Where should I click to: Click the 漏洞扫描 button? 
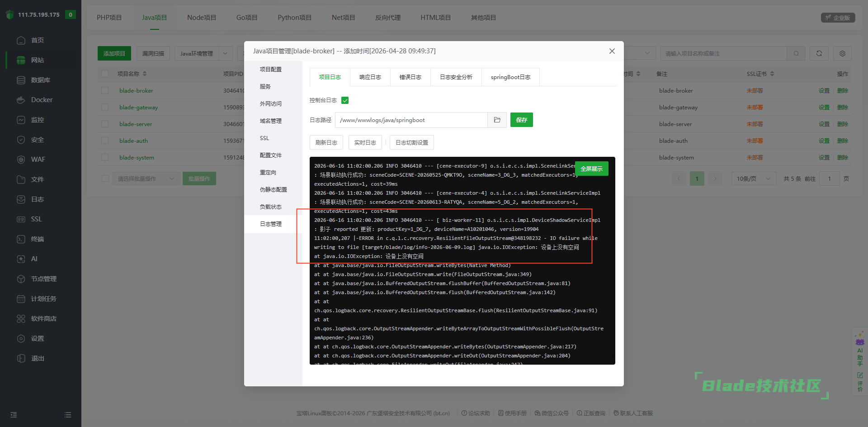[153, 53]
